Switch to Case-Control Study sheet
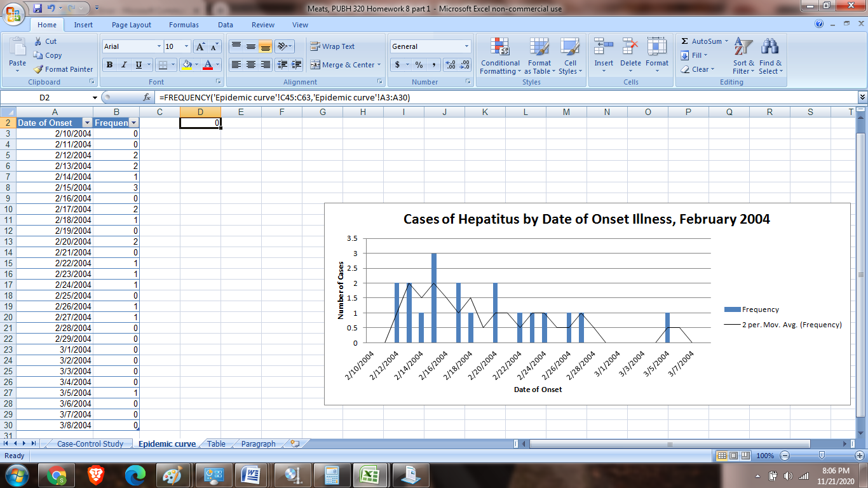 90,444
